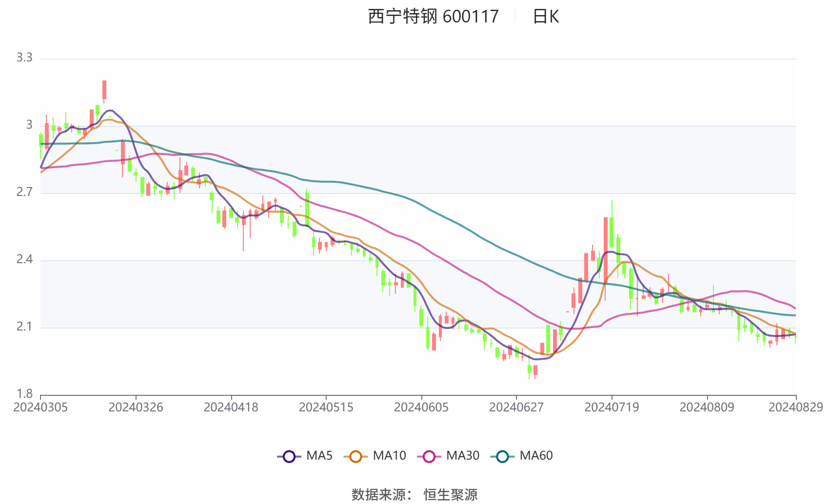Toggle the MA5 series via its text label
Screen dimensions: 829x504
click(319, 456)
